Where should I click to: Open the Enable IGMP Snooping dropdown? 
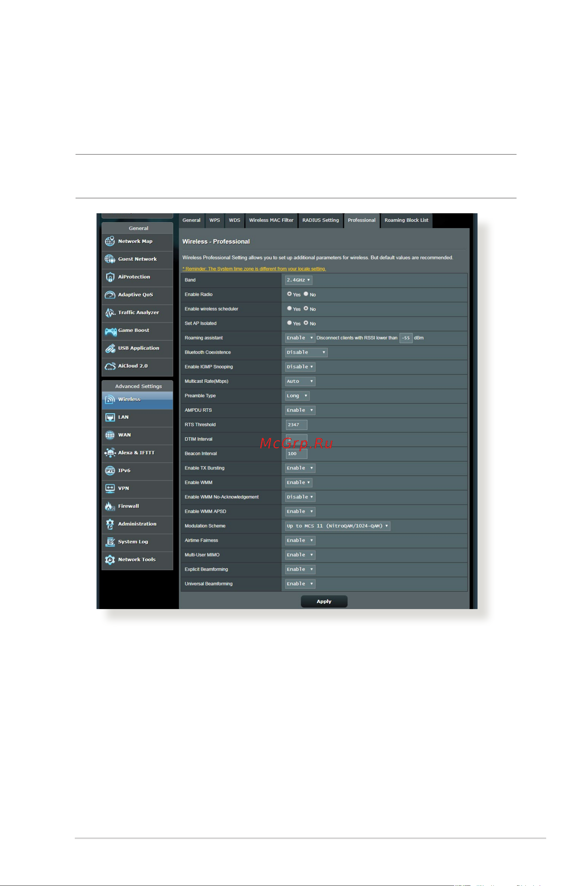[300, 367]
